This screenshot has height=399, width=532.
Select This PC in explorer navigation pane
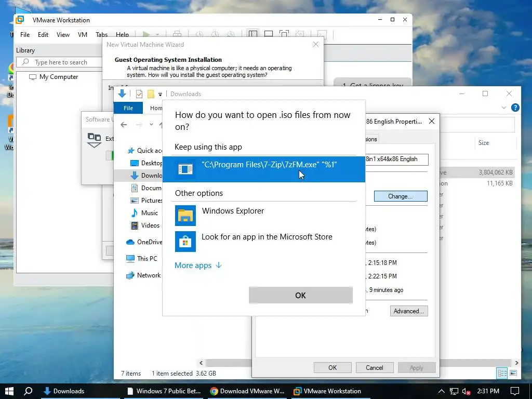coord(141,259)
